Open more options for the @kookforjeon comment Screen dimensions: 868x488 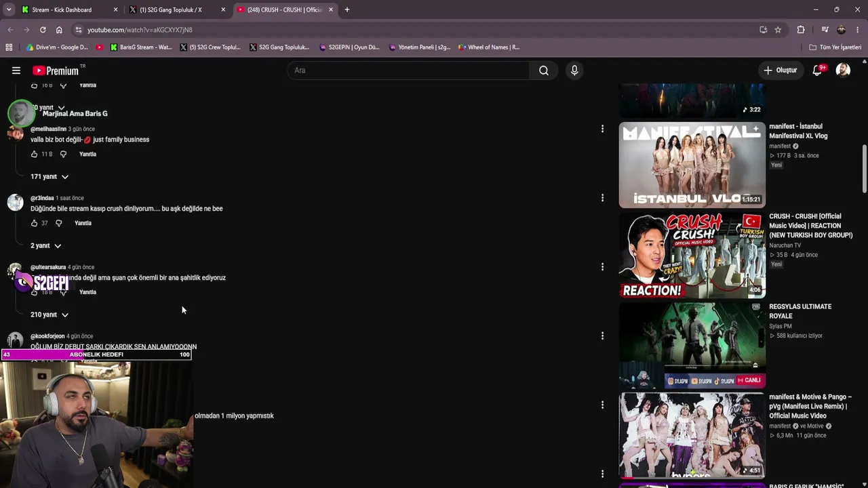point(602,335)
